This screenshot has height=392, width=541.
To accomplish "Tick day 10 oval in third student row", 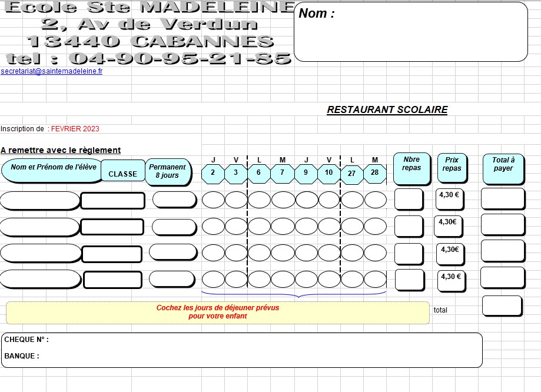I will point(329,253).
